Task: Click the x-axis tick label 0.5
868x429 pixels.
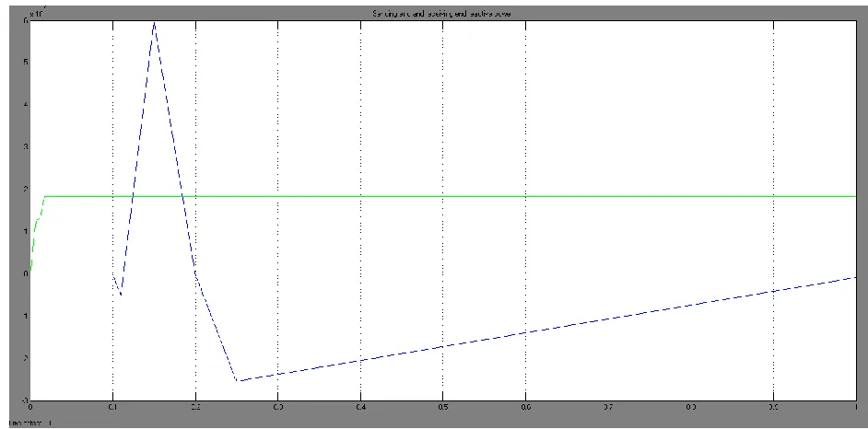Action: coord(443,408)
